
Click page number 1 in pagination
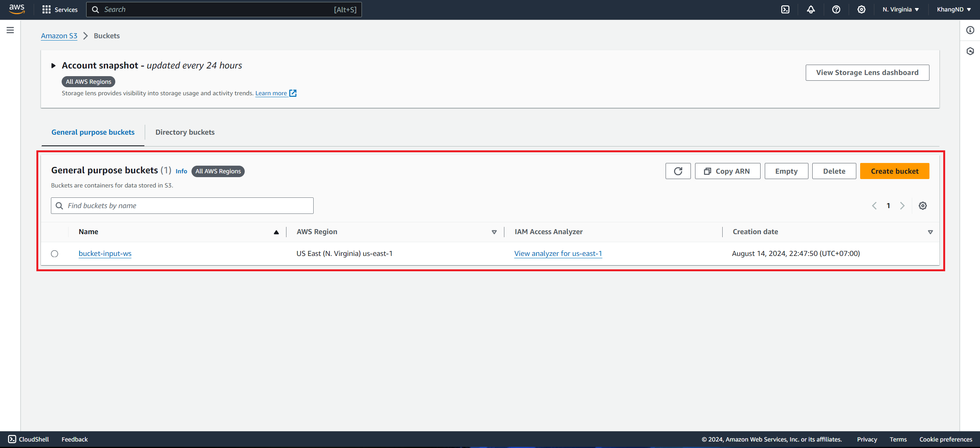[888, 206]
